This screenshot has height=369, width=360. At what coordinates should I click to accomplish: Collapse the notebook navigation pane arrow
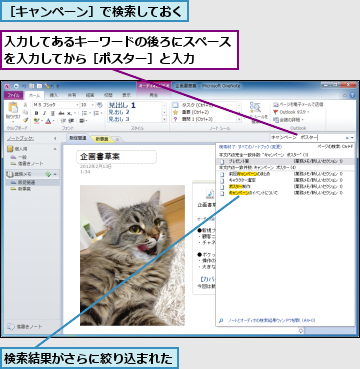55,138
